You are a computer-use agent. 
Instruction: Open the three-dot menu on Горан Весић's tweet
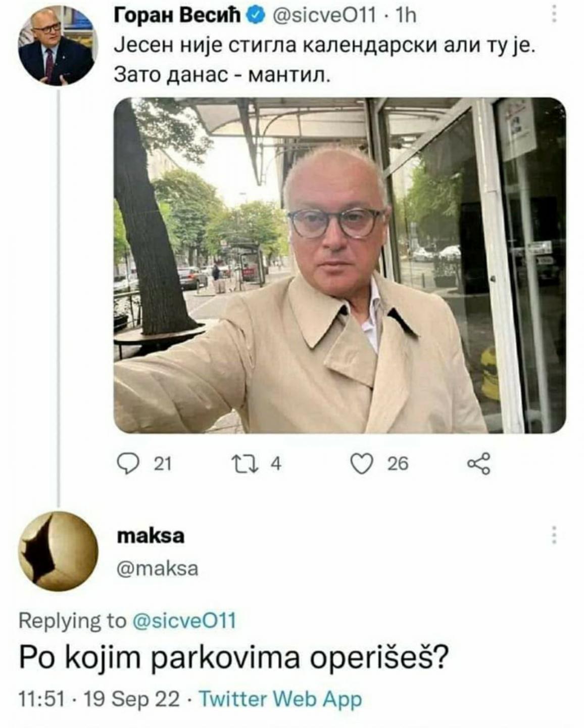coord(554,14)
